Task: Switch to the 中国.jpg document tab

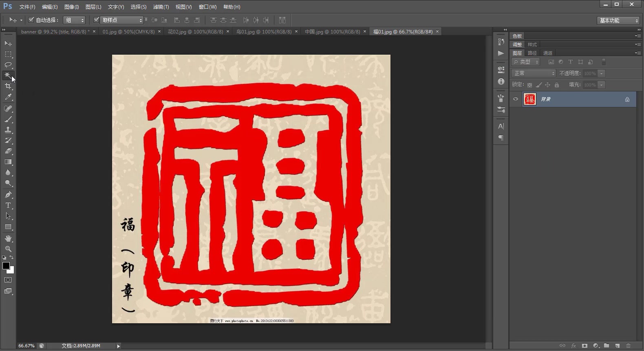Action: (x=332, y=31)
